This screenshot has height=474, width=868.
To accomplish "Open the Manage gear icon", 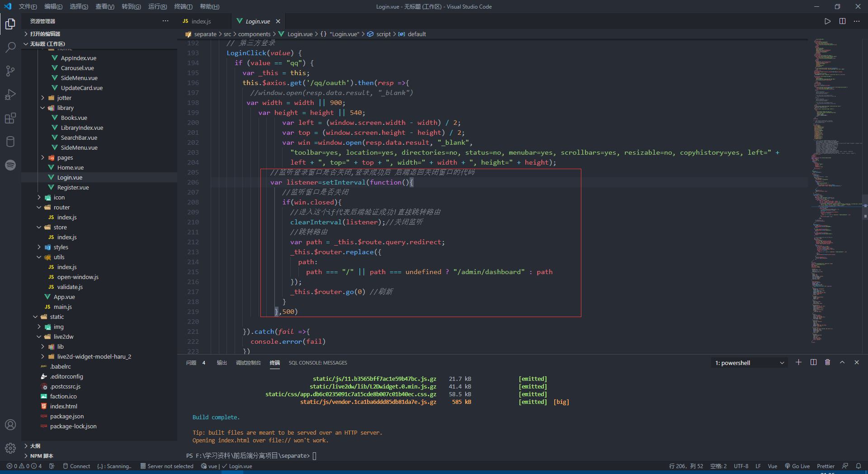I will tap(10, 448).
